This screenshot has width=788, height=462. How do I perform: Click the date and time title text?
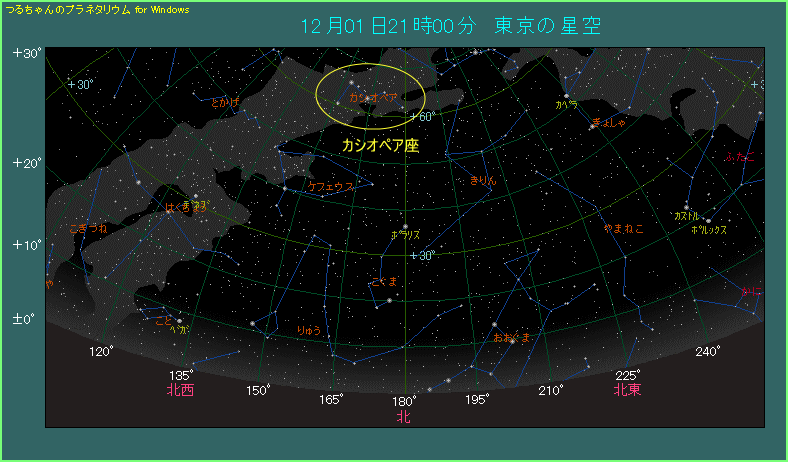coord(451,26)
